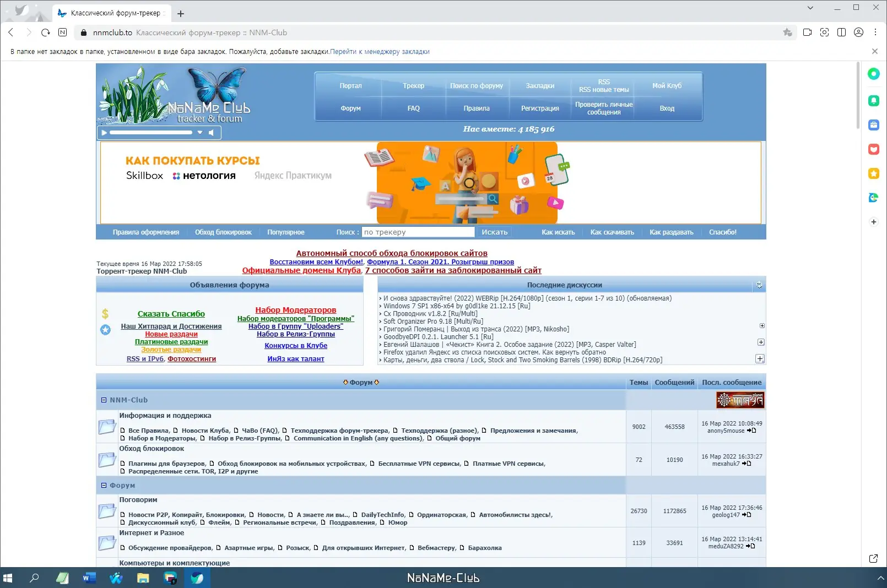Click the folder icon beside Информация и поддержка
Viewport: 887px width, 588px height.
pos(107,427)
